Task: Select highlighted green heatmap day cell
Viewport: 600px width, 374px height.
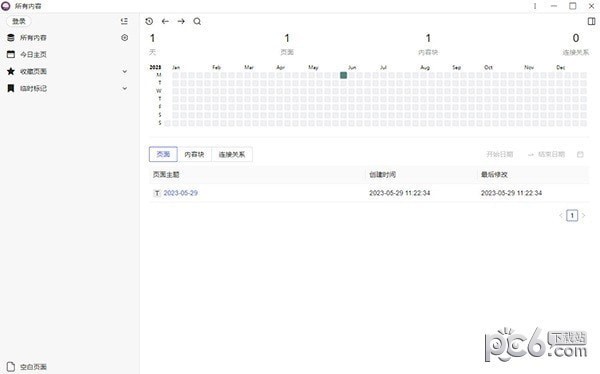Action: (344, 75)
